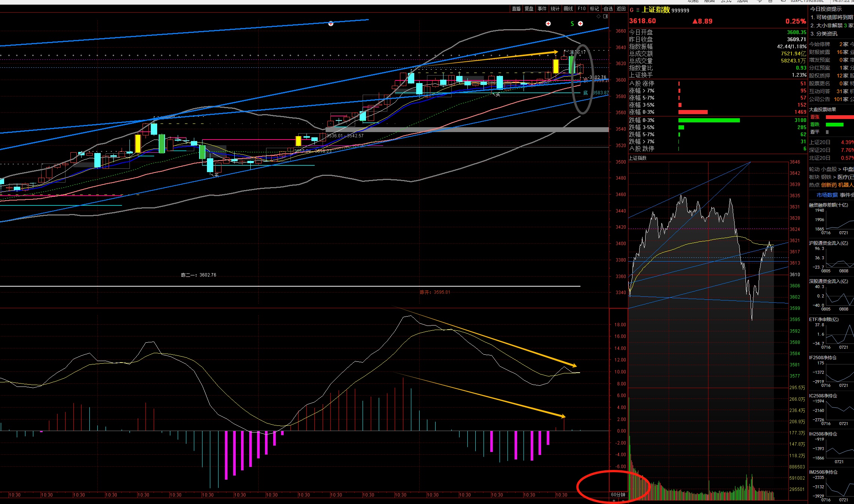Click the A股 涨停 count row
854x504 pixels.
point(717,83)
